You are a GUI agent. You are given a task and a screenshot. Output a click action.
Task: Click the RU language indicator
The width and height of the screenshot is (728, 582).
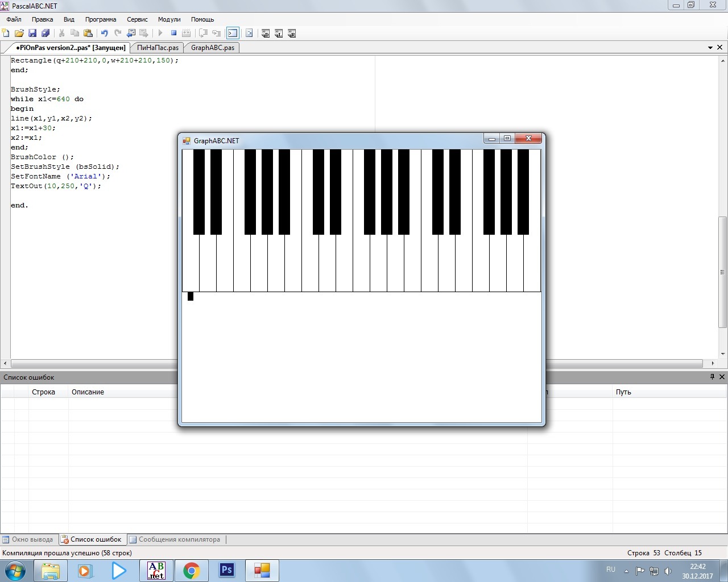(x=611, y=569)
